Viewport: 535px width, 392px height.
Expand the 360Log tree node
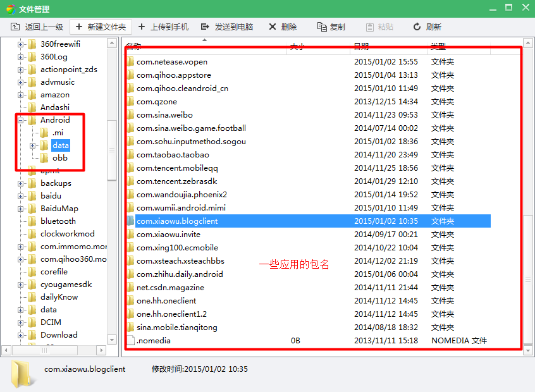click(20, 57)
